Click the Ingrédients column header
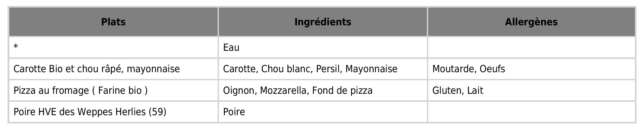This screenshot has height=130, width=644. (323, 22)
